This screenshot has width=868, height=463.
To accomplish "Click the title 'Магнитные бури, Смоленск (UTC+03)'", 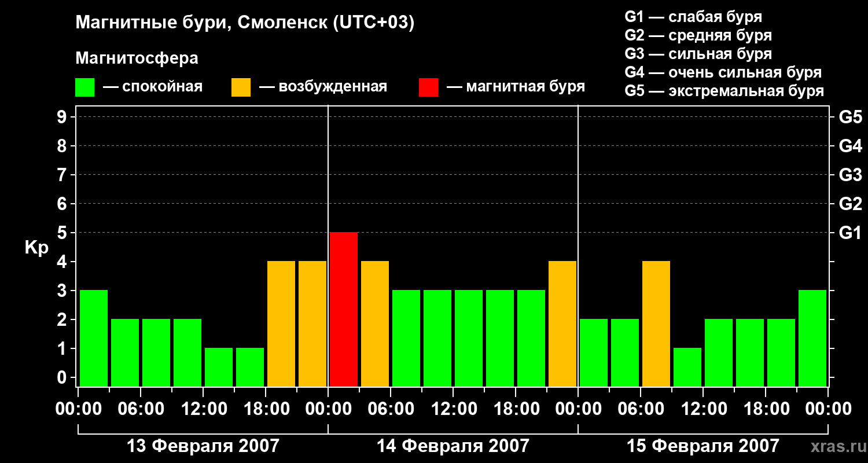I will (245, 24).
